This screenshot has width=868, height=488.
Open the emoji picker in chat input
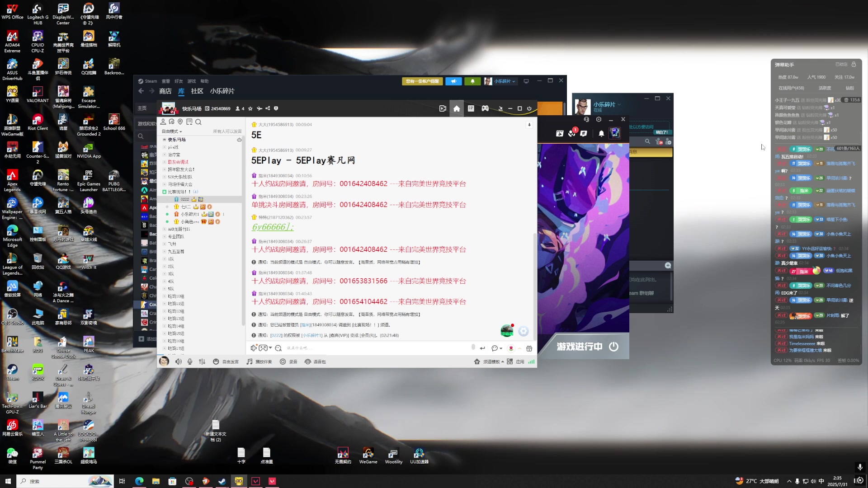(278, 348)
